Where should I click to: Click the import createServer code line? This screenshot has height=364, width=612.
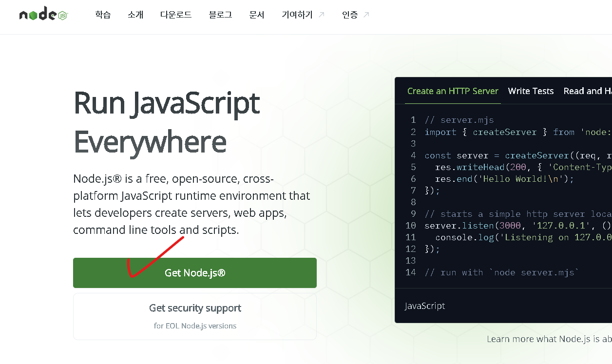pos(518,132)
